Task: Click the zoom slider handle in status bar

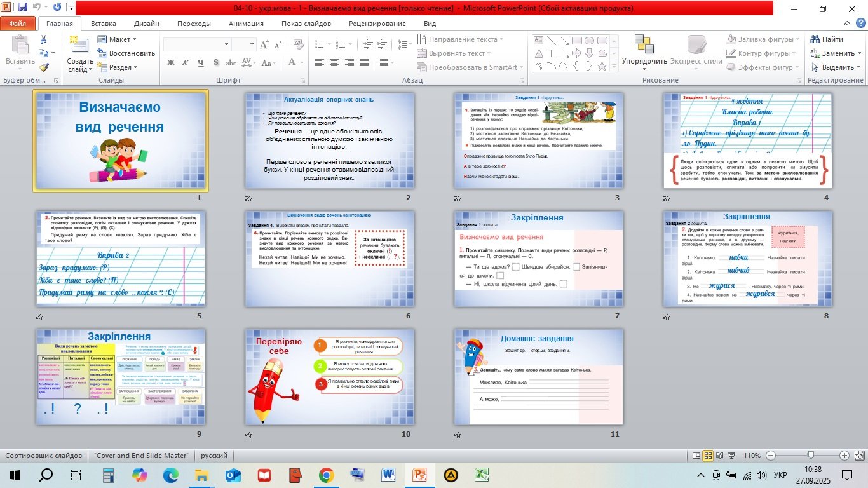Action: coord(811,456)
